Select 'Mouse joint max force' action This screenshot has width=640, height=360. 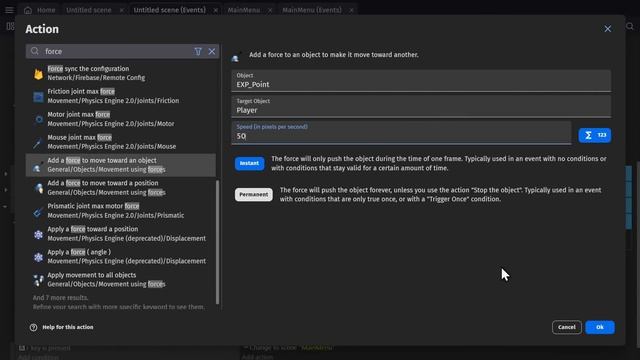tap(120, 142)
